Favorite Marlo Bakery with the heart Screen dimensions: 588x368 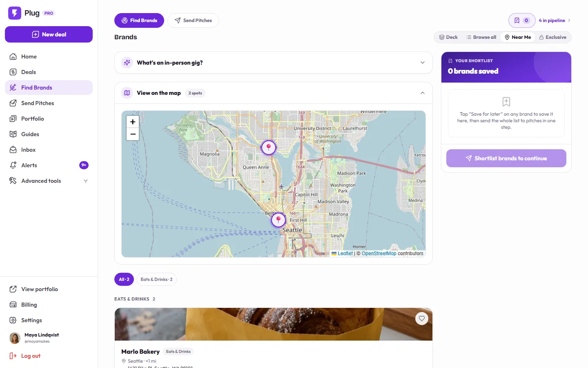pyautogui.click(x=422, y=319)
